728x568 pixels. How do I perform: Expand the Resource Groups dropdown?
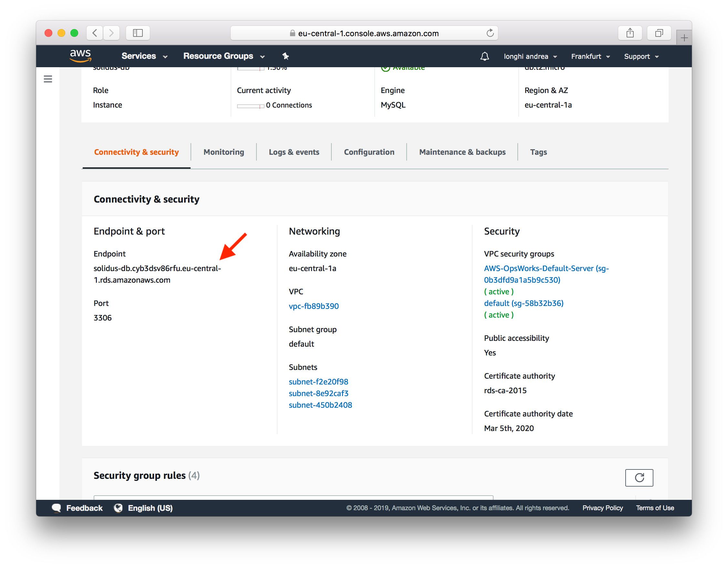coord(224,56)
